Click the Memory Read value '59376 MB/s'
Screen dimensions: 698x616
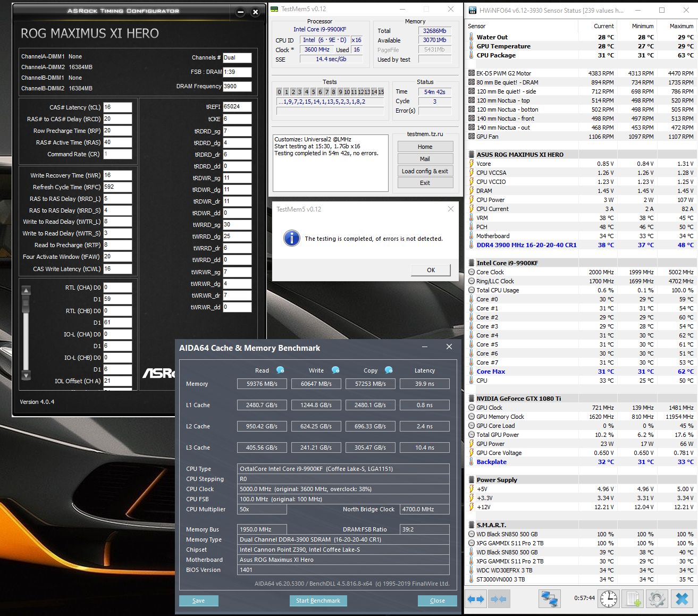point(262,384)
